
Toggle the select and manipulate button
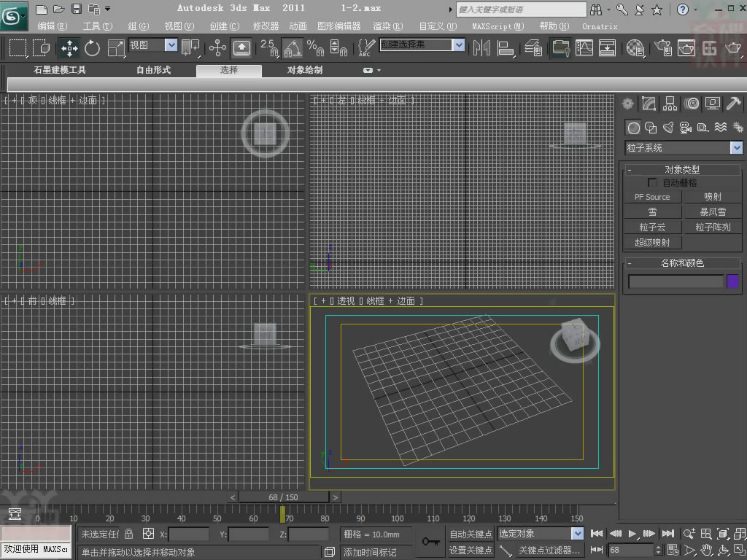(217, 48)
